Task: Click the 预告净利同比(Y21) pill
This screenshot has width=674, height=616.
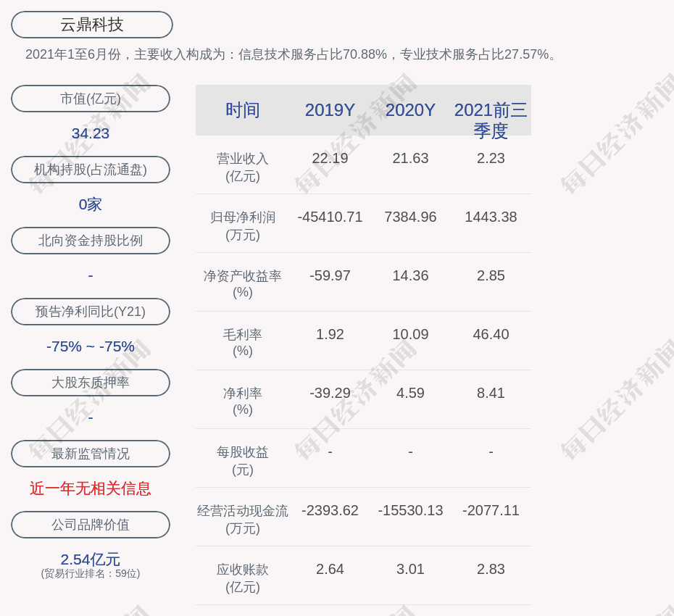Action: (91, 312)
